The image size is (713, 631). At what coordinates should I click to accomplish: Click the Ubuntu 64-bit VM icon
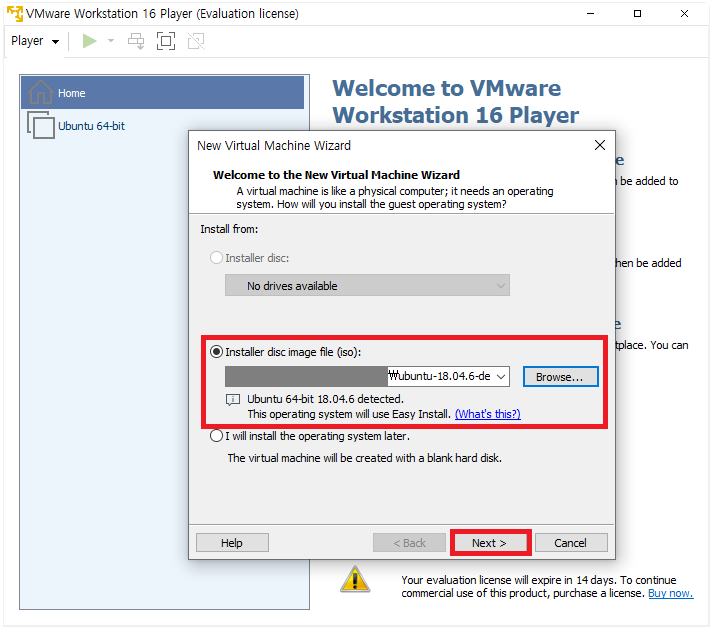click(x=40, y=125)
